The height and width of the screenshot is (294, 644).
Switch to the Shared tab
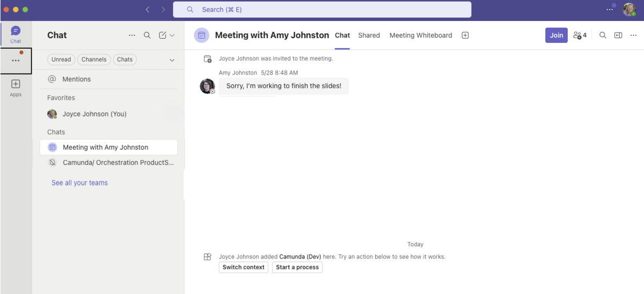tap(369, 35)
